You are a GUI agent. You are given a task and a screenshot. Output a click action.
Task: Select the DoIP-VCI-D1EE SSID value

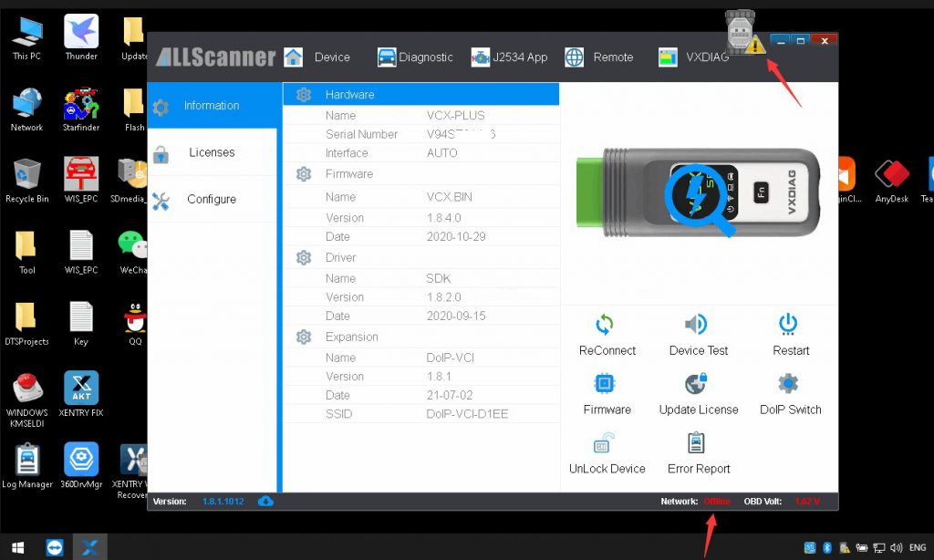coord(467,413)
